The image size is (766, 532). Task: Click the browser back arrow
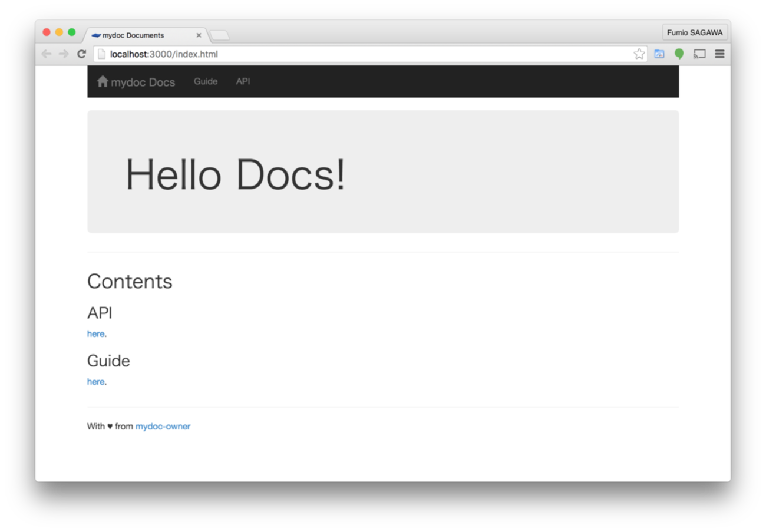point(46,54)
